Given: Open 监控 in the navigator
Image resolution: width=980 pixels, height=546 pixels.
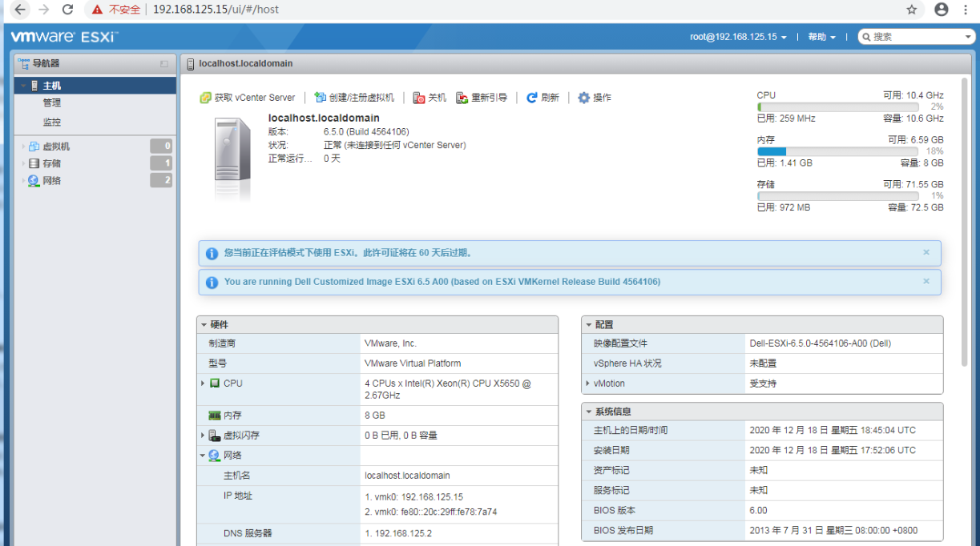Looking at the screenshot, I should tap(52, 122).
